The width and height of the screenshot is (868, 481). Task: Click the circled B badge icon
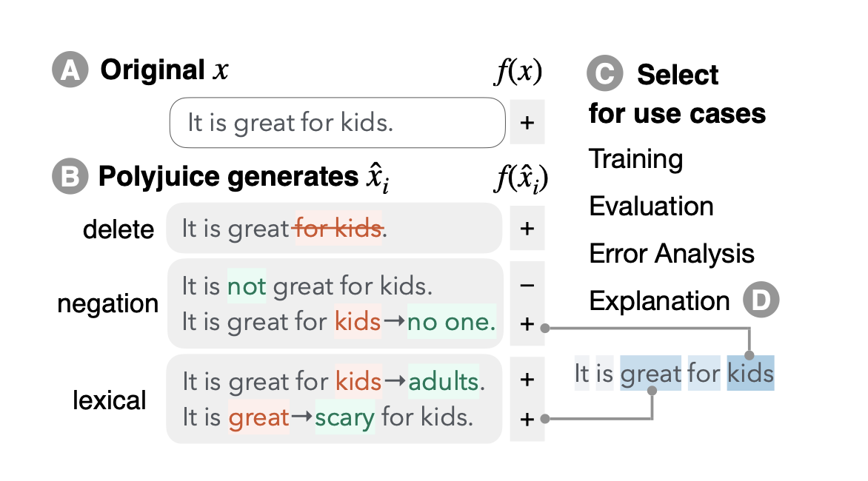[x=70, y=177]
